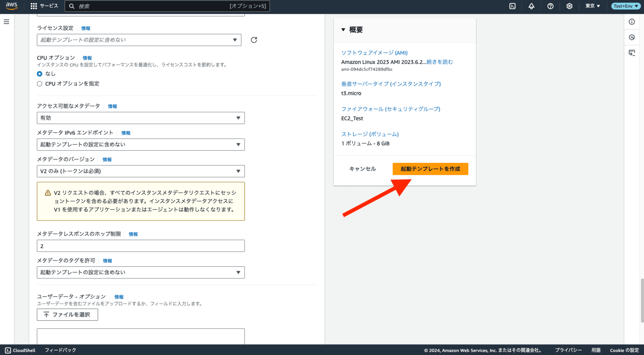
Task: Collapse the 概要 summary panel
Action: (343, 30)
